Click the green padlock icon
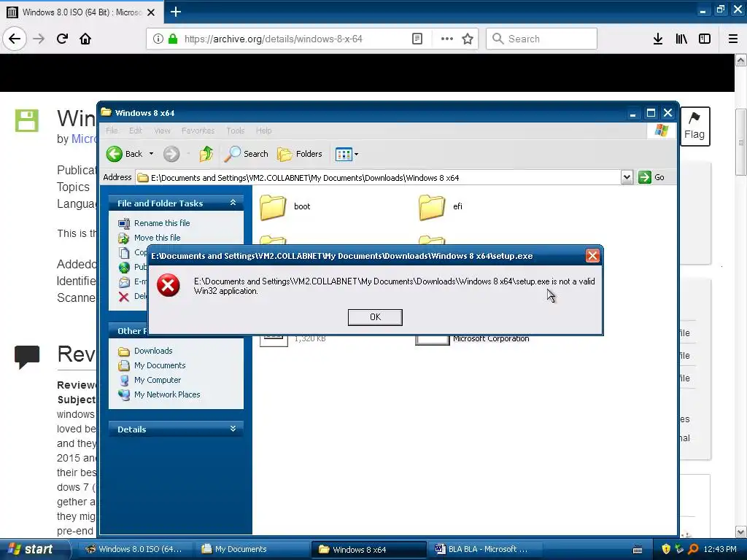Viewport: 747px width, 560px height. click(173, 39)
